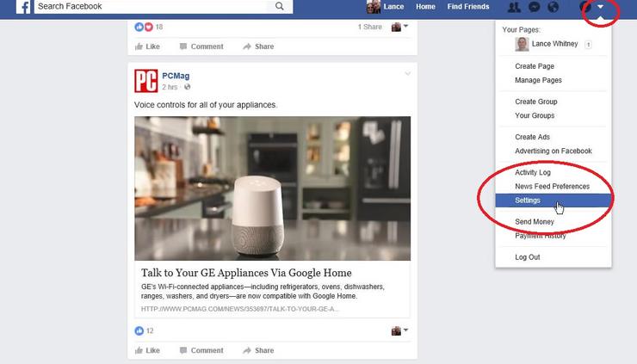
Task: Share the upper post
Action: click(258, 46)
